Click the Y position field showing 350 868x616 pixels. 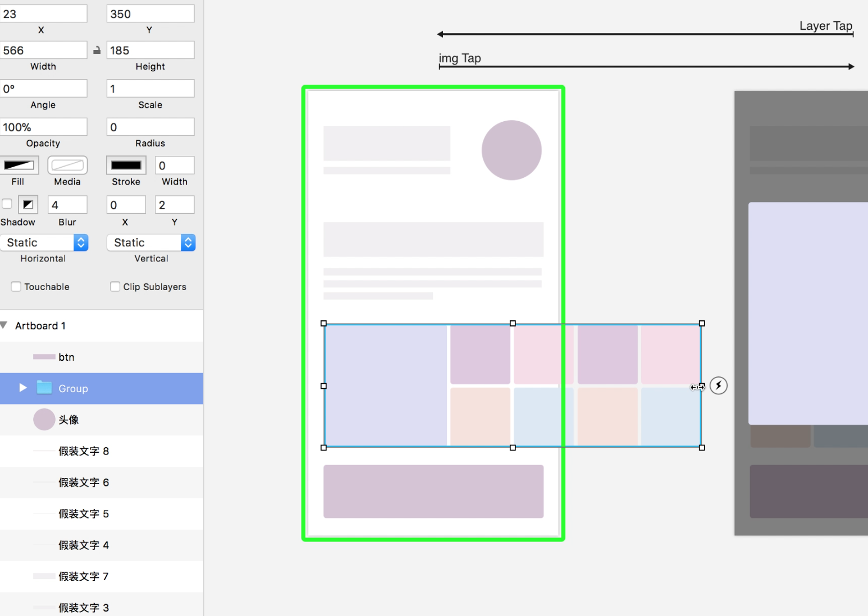pyautogui.click(x=150, y=14)
